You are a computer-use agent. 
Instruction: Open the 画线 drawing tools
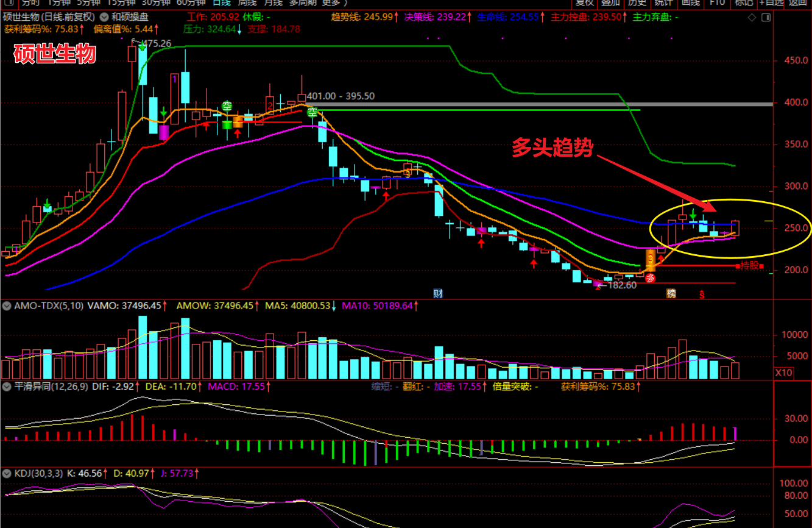tap(690, 2)
